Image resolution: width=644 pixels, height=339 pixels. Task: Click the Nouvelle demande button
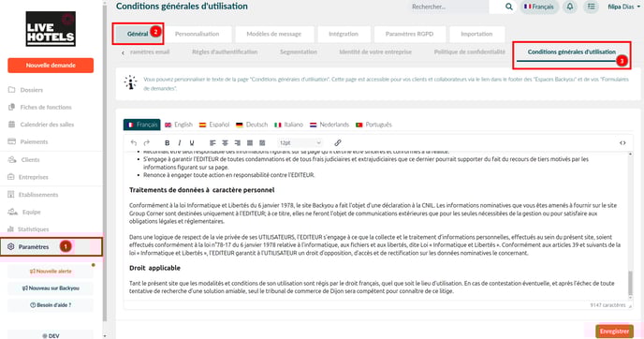(51, 66)
